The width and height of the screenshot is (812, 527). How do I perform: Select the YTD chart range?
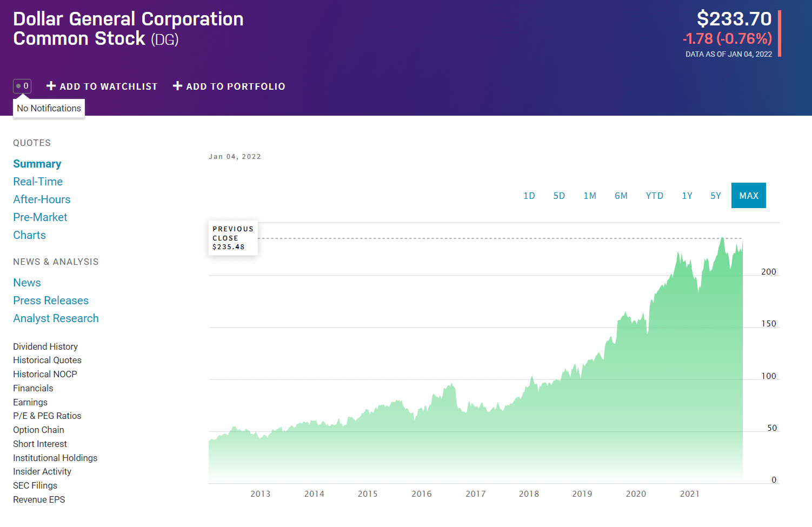coord(655,196)
